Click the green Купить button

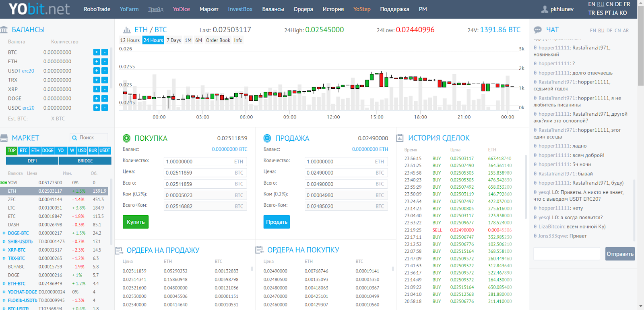(136, 222)
